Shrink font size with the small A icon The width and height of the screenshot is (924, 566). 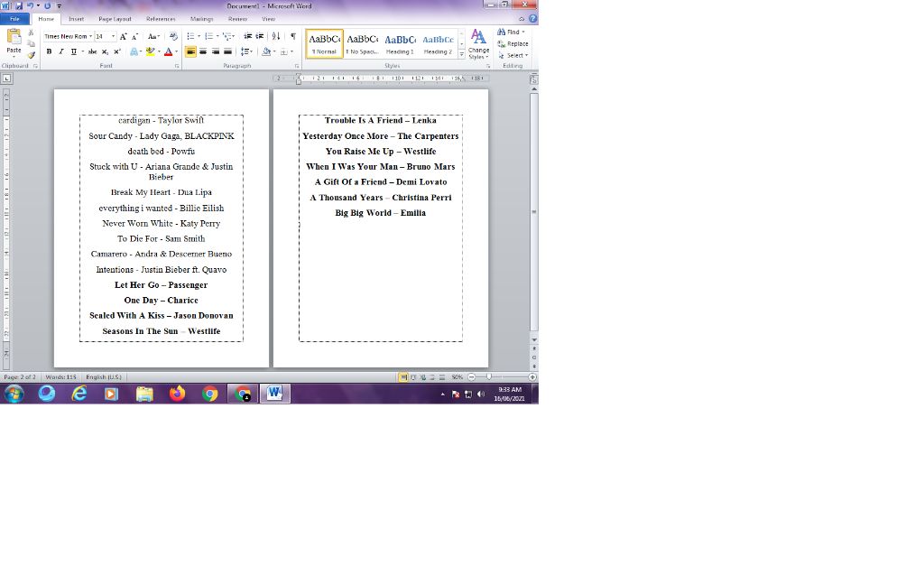(135, 36)
